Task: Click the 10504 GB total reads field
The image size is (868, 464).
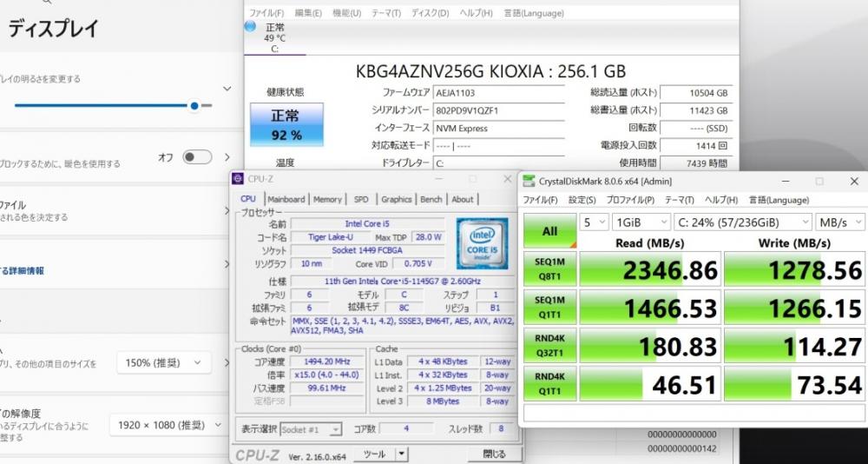Action: [x=696, y=93]
